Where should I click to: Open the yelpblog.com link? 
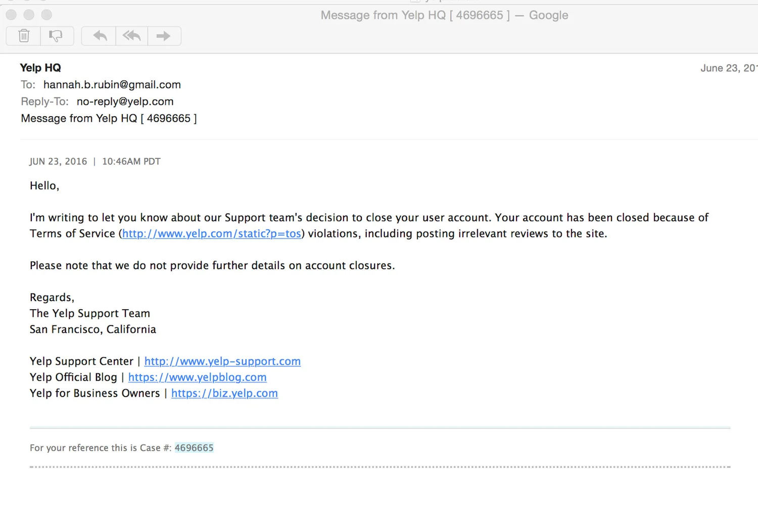coord(197,377)
